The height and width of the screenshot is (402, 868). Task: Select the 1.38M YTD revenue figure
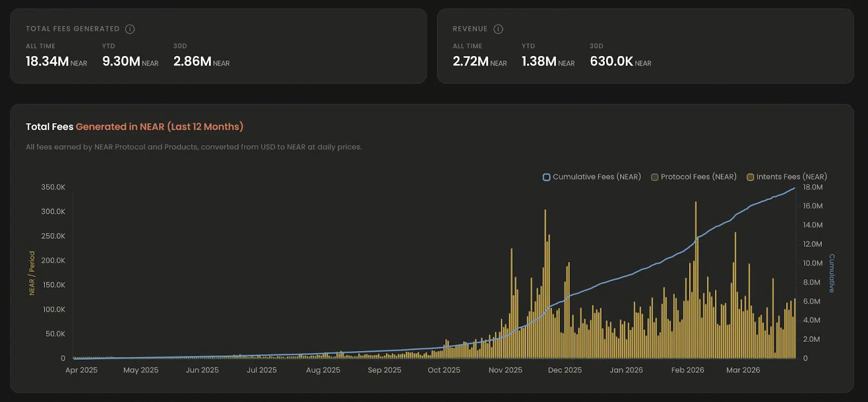(539, 61)
